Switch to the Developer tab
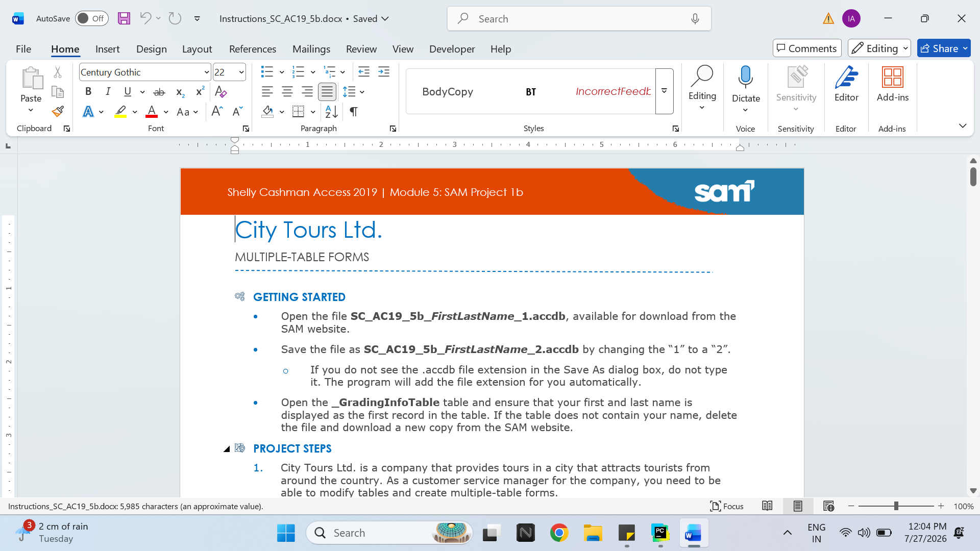This screenshot has height=551, width=980. [452, 49]
